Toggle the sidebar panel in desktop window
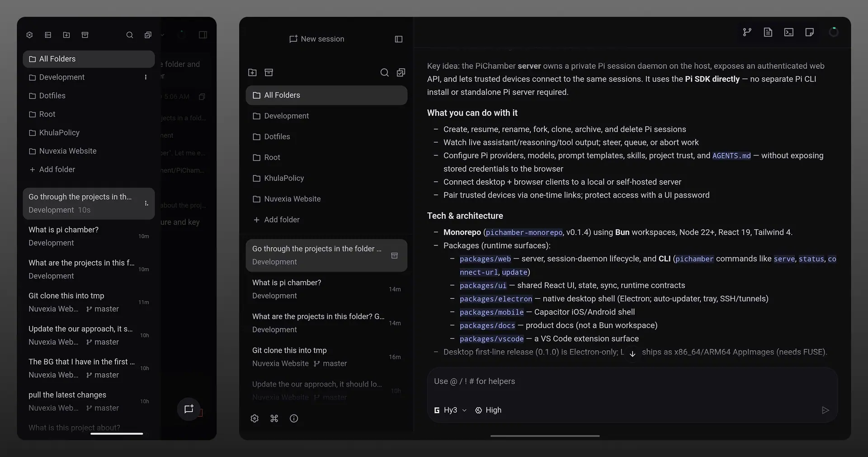This screenshot has height=457, width=868. pyautogui.click(x=399, y=39)
